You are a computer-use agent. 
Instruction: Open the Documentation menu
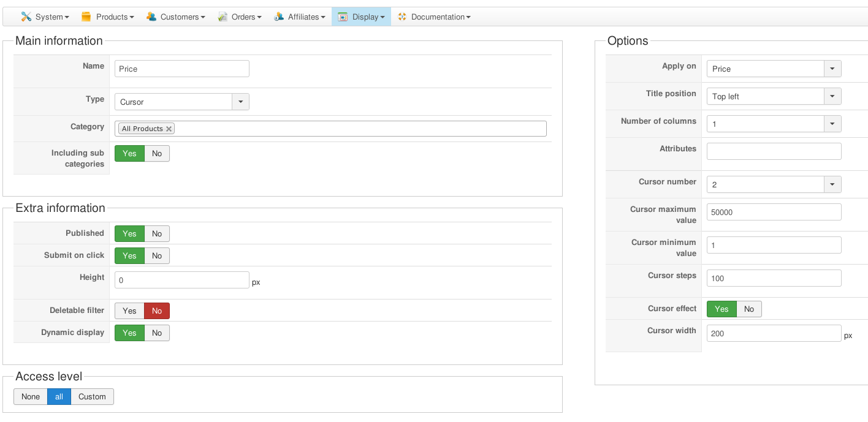pyautogui.click(x=440, y=17)
